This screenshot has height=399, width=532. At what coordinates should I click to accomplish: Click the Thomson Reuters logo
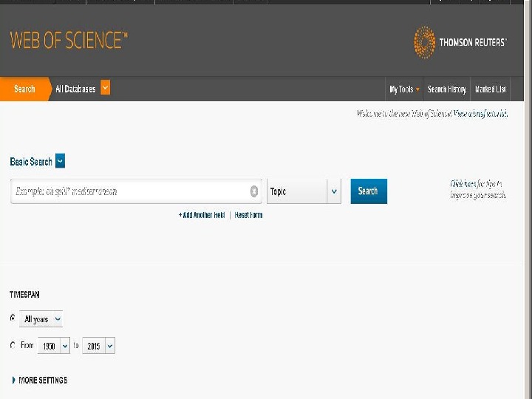(460, 42)
